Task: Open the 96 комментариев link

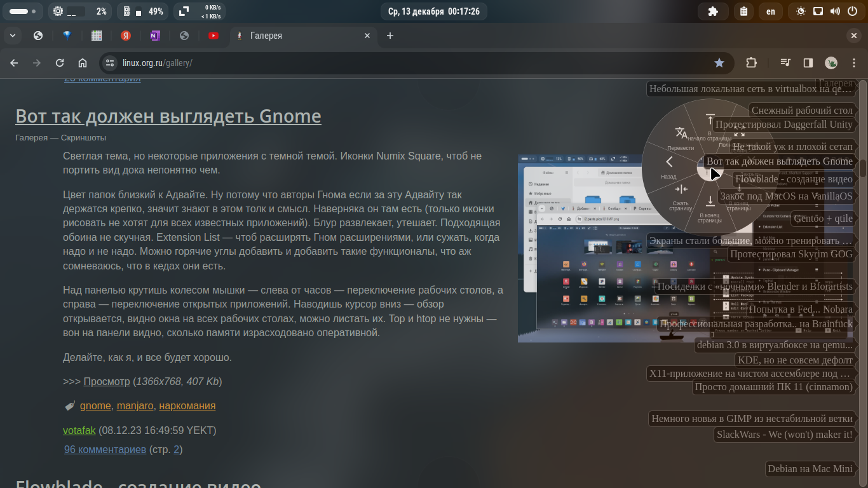Action: pyautogui.click(x=105, y=449)
